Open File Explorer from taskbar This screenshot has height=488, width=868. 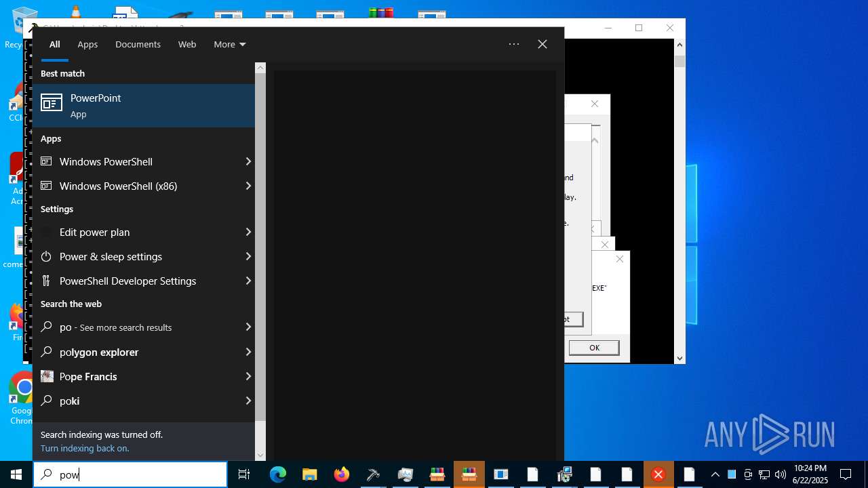[x=310, y=474]
